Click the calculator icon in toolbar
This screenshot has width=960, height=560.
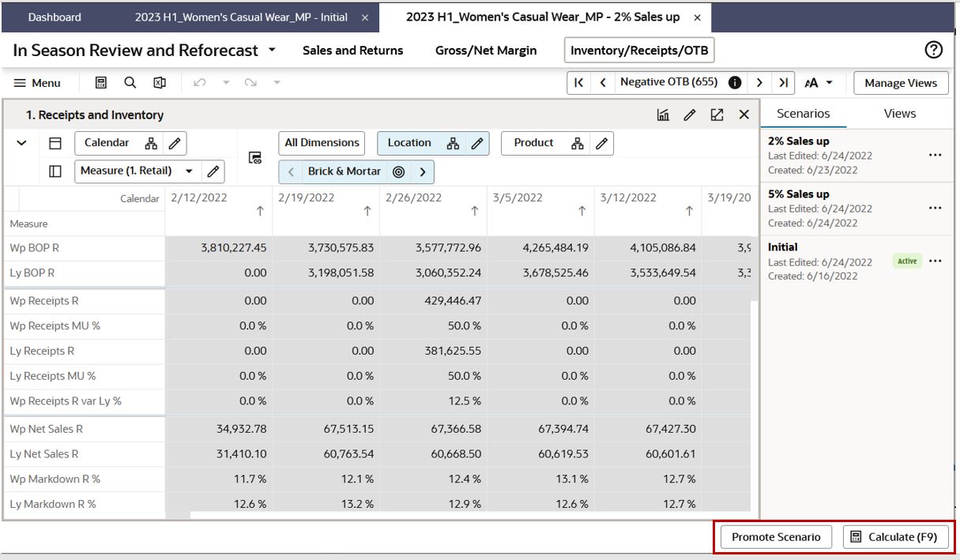pos(101,83)
